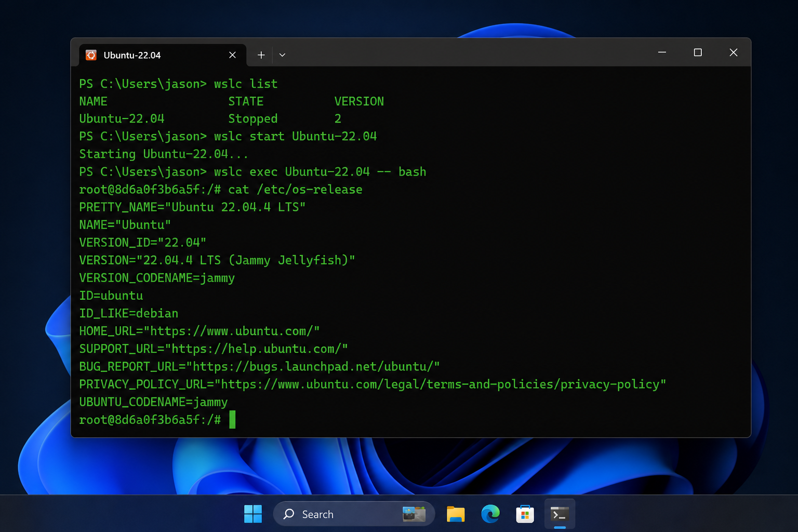Select the Ubuntu-22.04 terminal tab

point(163,55)
